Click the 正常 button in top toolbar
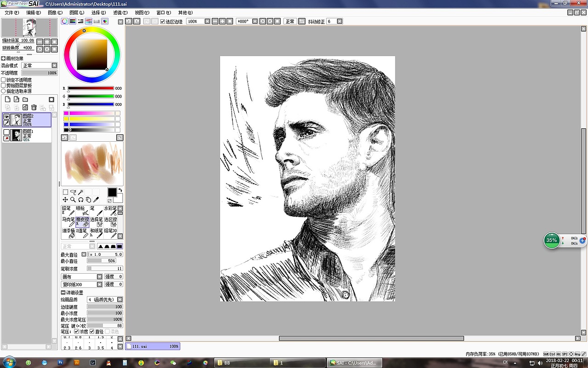This screenshot has height=368, width=588. 290,21
